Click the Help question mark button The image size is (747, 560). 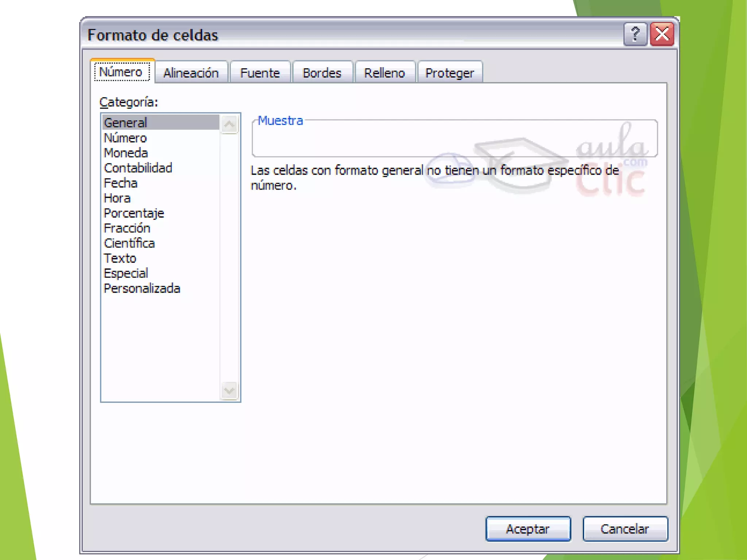[635, 35]
